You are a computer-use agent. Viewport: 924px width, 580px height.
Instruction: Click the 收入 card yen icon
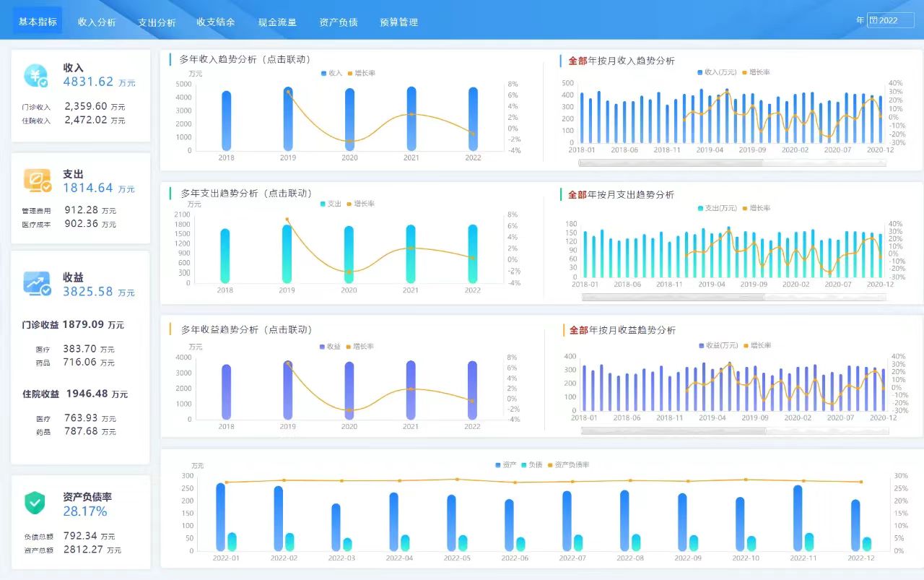36,75
